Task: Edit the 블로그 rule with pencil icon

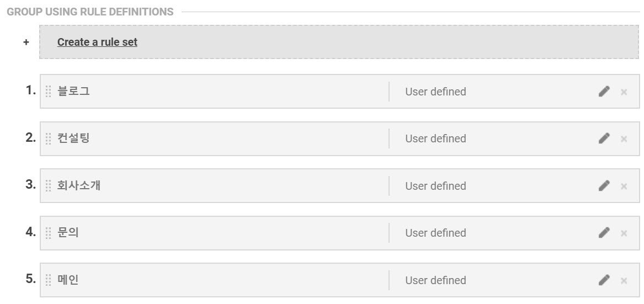Action: click(604, 92)
